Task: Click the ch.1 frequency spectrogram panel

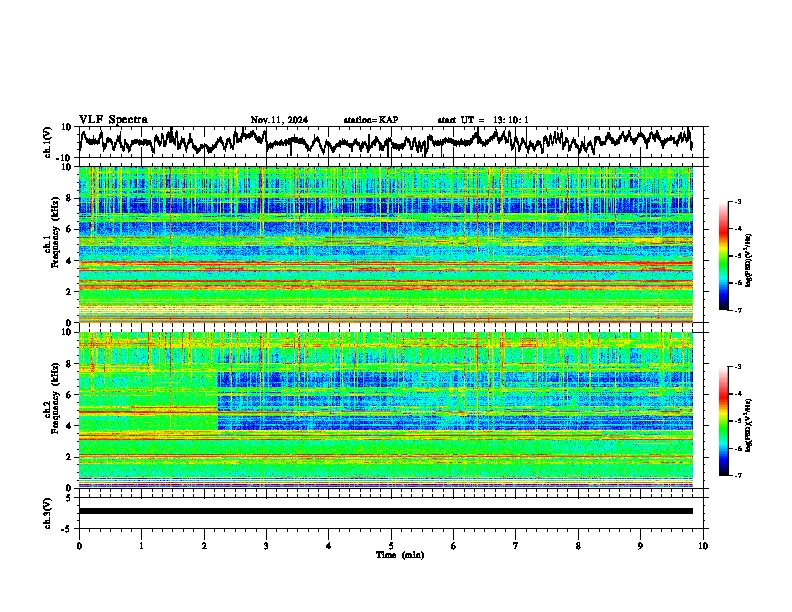Action: [x=386, y=244]
